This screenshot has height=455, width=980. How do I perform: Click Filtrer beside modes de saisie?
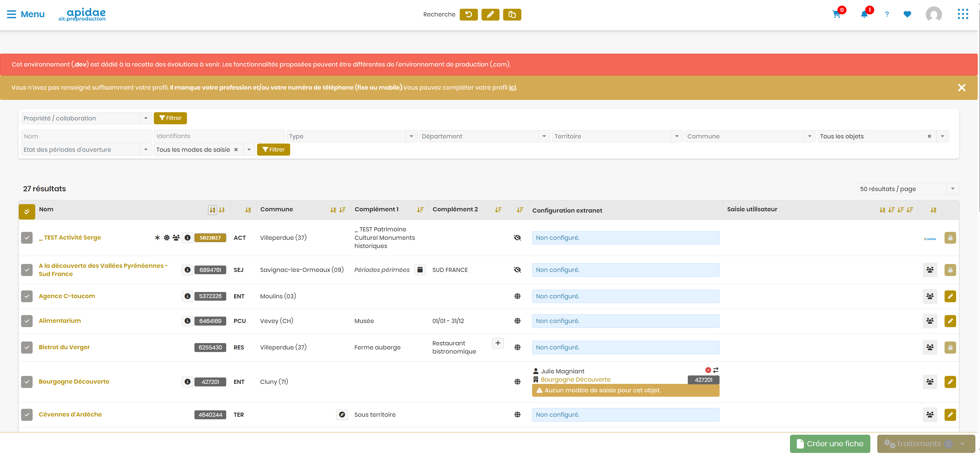coord(273,149)
